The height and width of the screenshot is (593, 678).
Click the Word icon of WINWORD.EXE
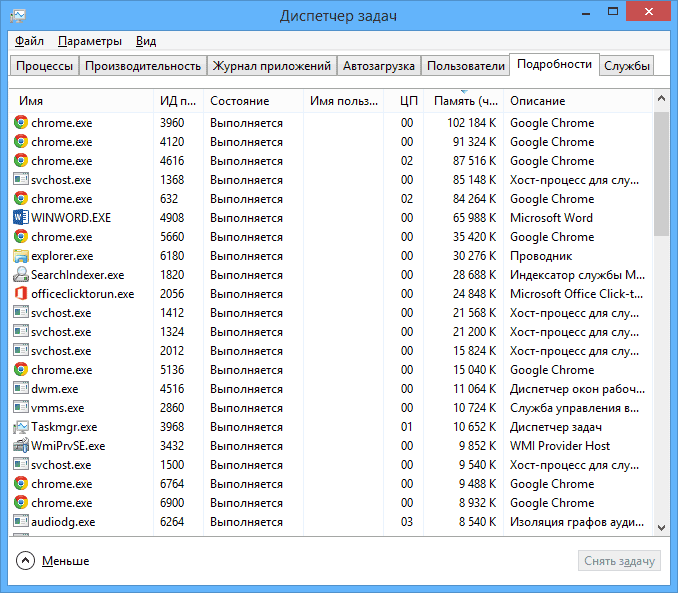[x=20, y=217]
